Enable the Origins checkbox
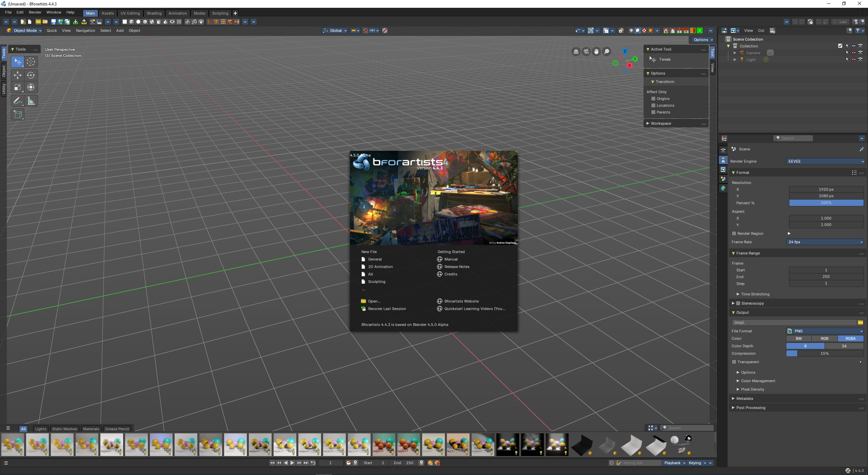This screenshot has height=475, width=868. point(653,99)
